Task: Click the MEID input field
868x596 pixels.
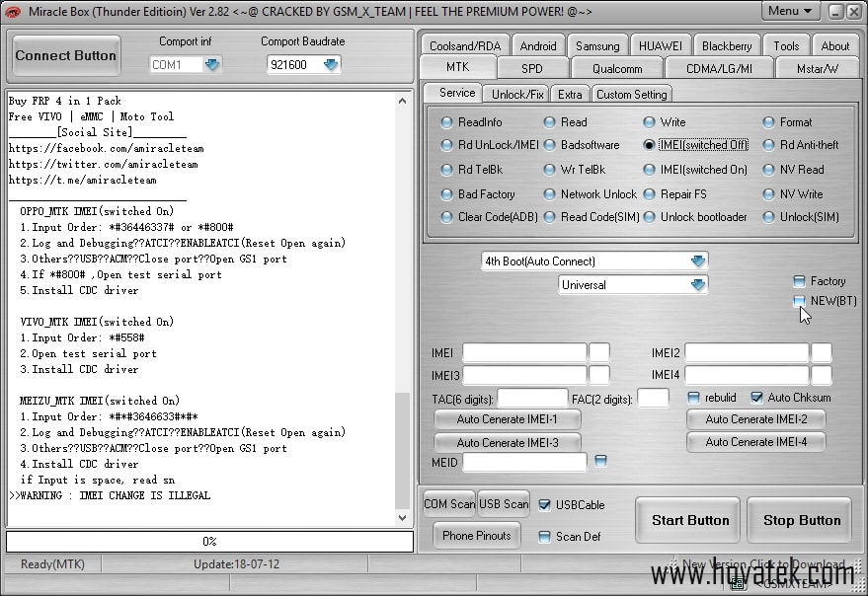Action: coord(524,462)
